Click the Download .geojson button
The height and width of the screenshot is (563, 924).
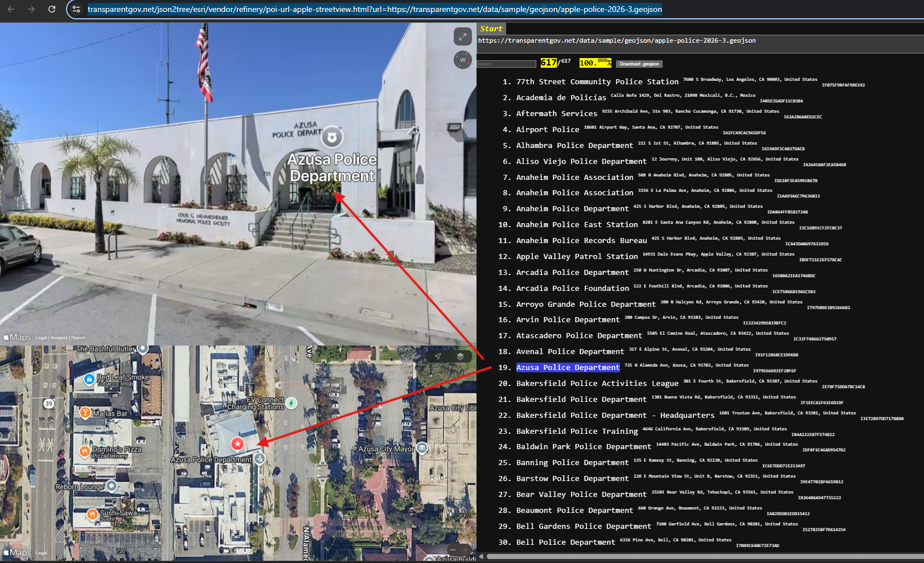639,64
